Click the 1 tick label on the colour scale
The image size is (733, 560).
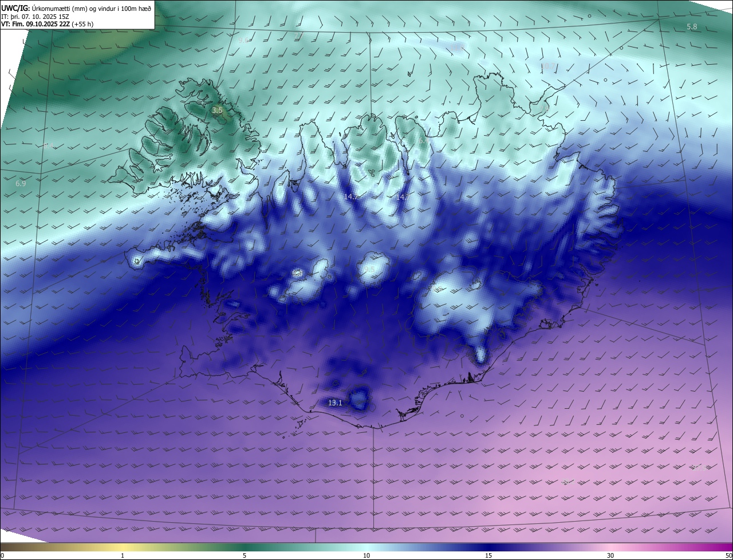(x=123, y=555)
